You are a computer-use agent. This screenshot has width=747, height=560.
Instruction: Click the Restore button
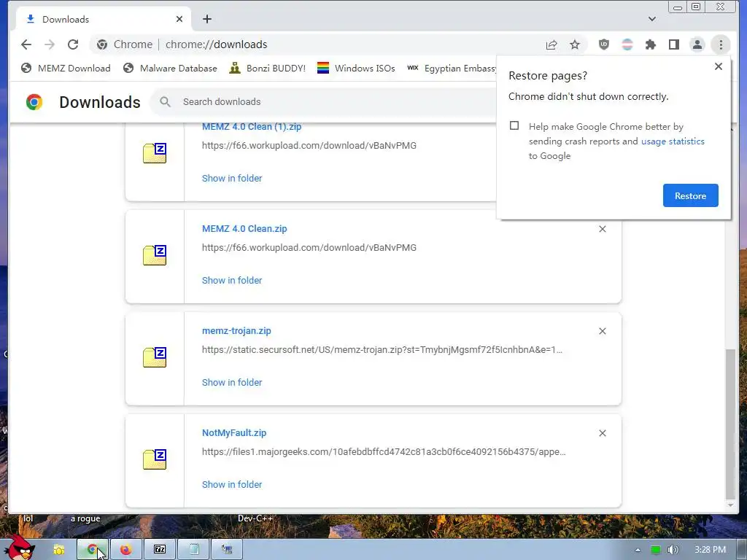(690, 195)
